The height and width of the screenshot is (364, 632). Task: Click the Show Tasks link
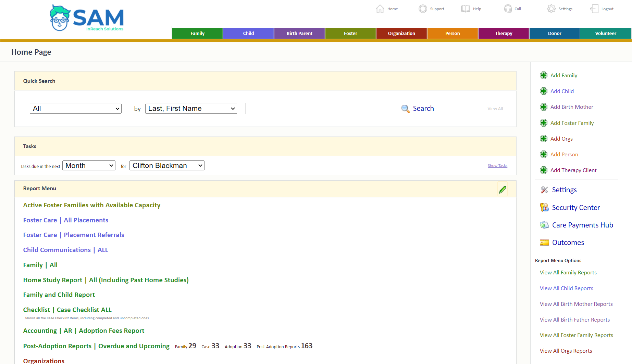[497, 165]
